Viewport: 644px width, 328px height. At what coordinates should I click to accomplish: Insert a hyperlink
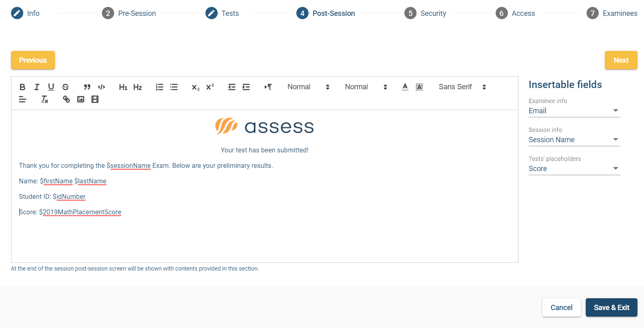pos(66,99)
